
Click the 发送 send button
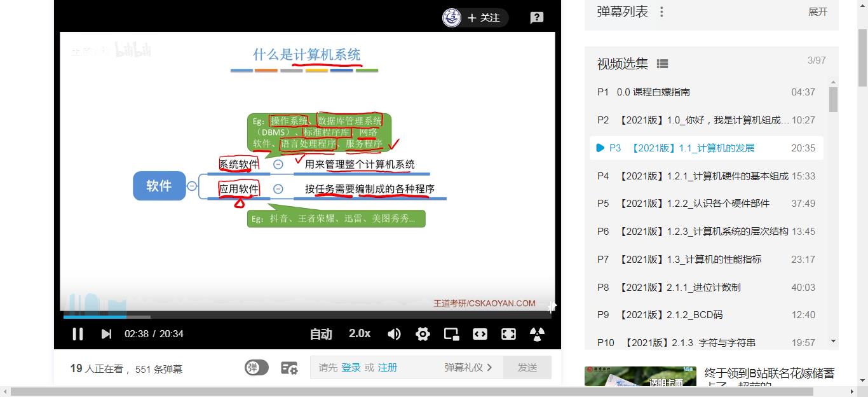[527, 368]
